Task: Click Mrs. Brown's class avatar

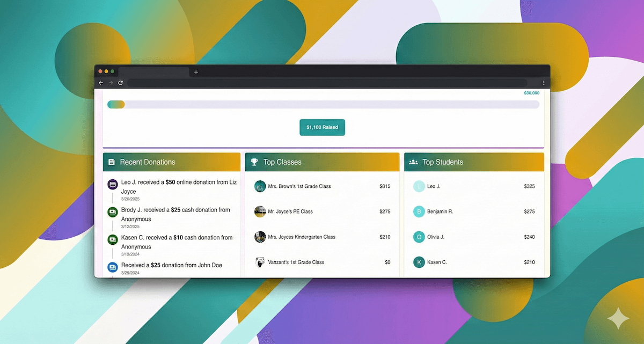Action: [x=260, y=186]
